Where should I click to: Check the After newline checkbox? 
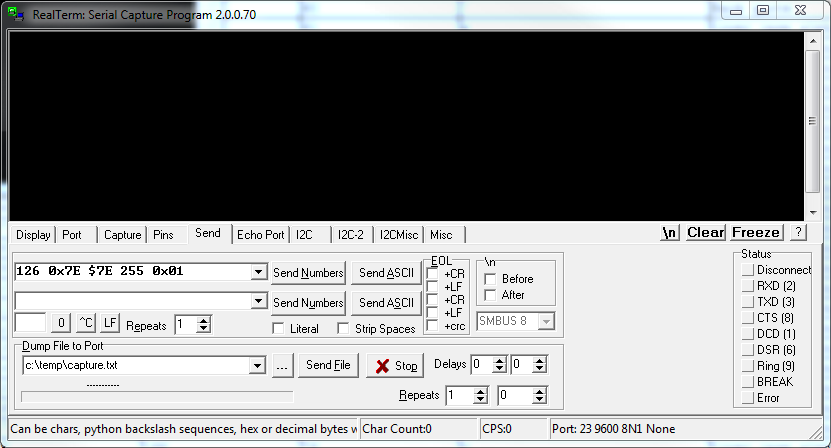coord(490,295)
